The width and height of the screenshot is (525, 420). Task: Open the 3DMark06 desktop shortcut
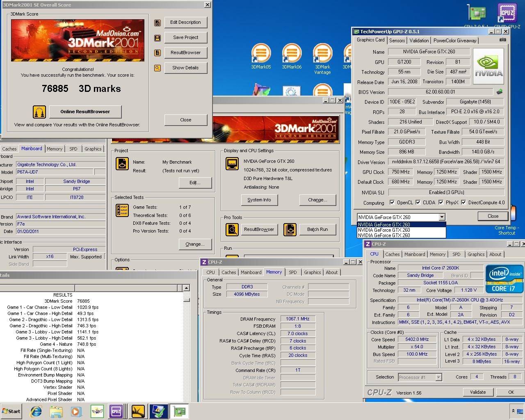[x=292, y=56]
